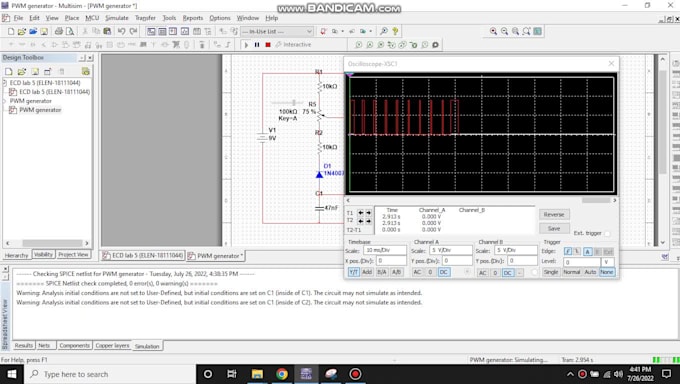
Task: Run the simulation with the play button
Action: [246, 45]
